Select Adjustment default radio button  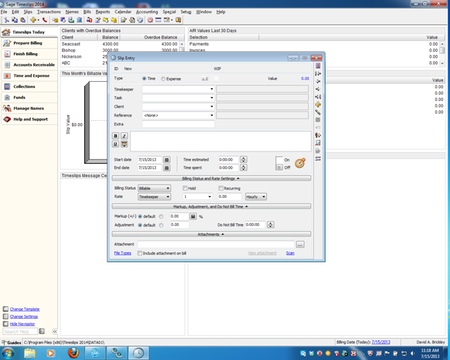(x=140, y=225)
